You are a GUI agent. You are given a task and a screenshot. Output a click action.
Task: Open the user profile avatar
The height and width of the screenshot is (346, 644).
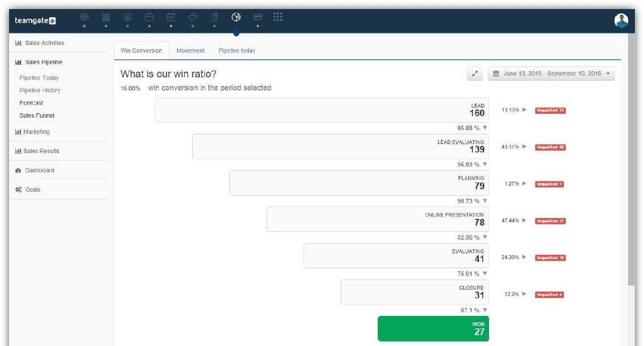[x=621, y=20]
